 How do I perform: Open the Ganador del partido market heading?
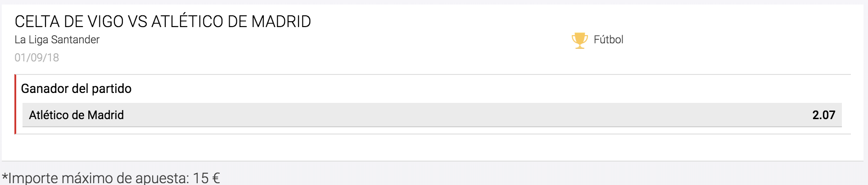tap(76, 88)
